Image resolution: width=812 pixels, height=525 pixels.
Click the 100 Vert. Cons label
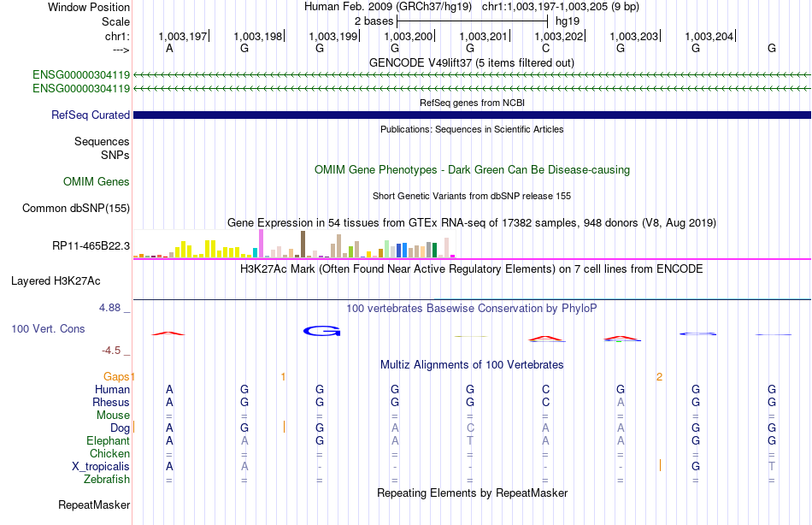pos(48,328)
